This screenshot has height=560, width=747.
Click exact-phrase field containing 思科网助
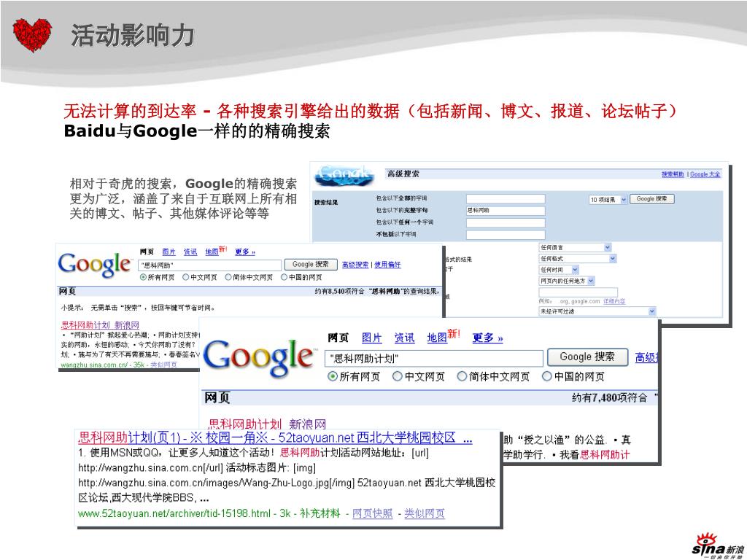pyautogui.click(x=506, y=211)
